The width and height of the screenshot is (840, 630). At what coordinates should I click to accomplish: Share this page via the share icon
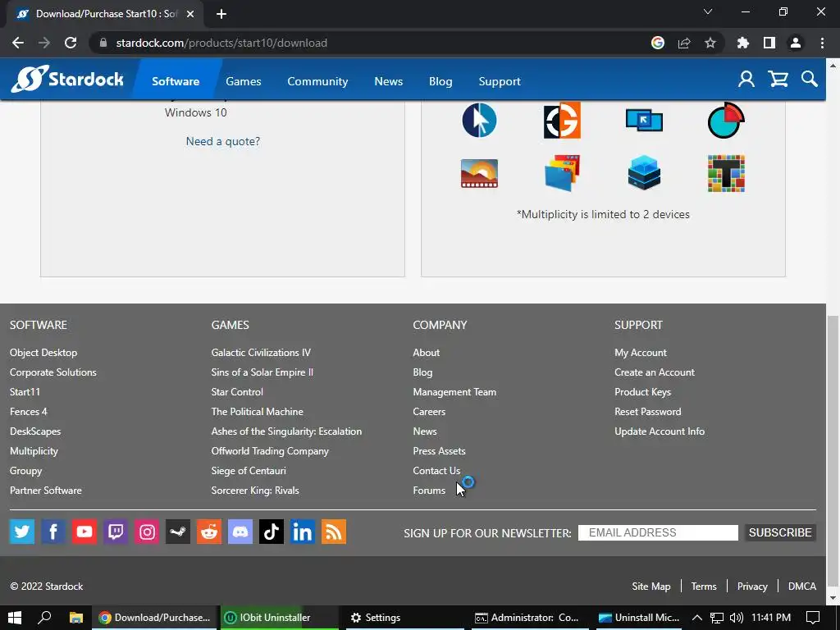tap(684, 43)
